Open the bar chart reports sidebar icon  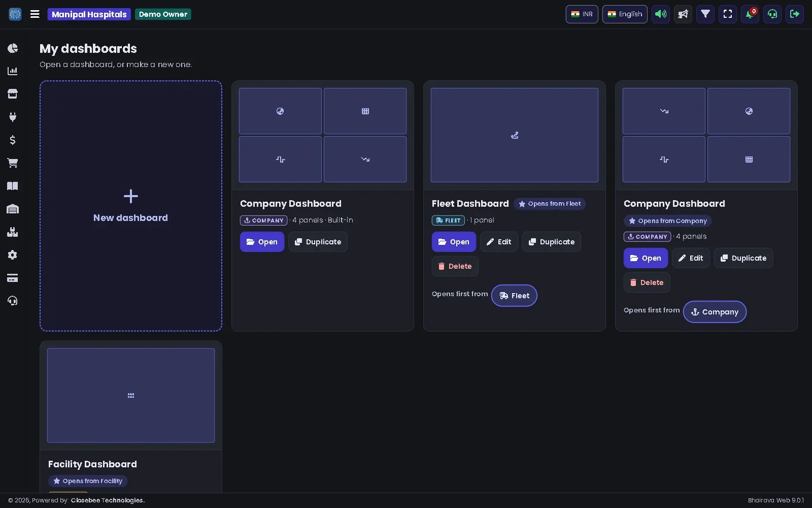pyautogui.click(x=13, y=71)
